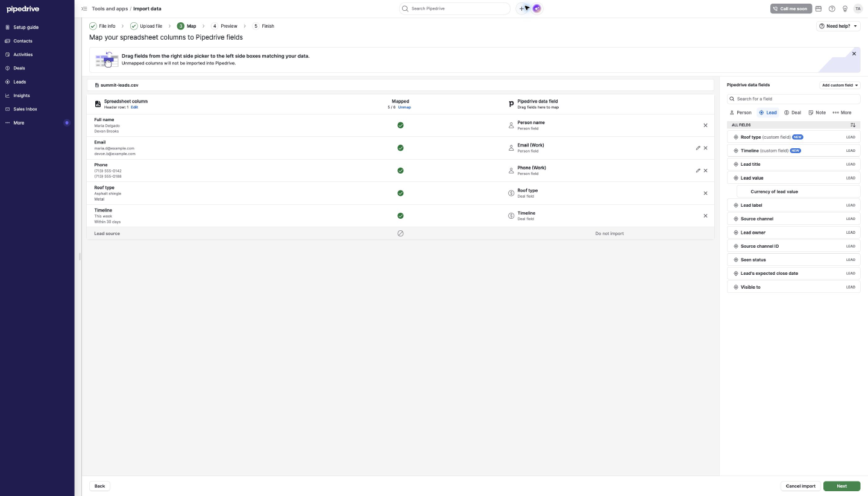Remove the Person name mapping
Screen dimensions: 868x496
click(705, 125)
